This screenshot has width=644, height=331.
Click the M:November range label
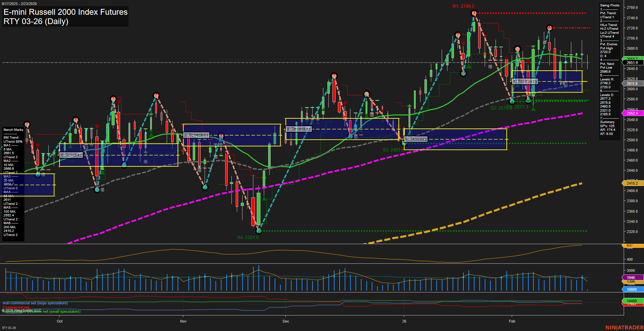coord(195,135)
